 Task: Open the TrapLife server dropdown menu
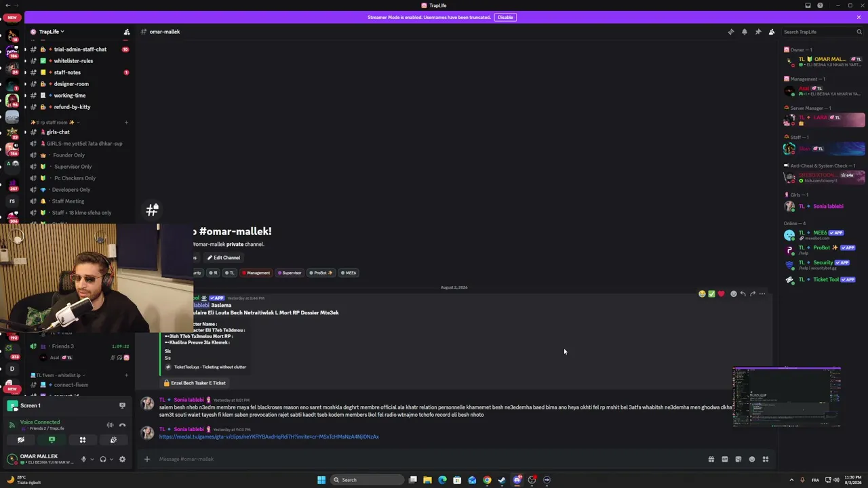52,32
